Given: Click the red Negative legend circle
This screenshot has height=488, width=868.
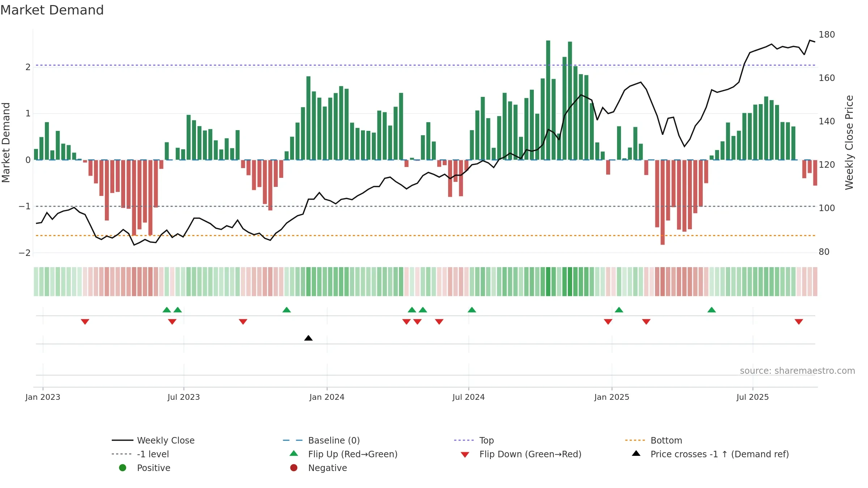Looking at the screenshot, I should 294,468.
